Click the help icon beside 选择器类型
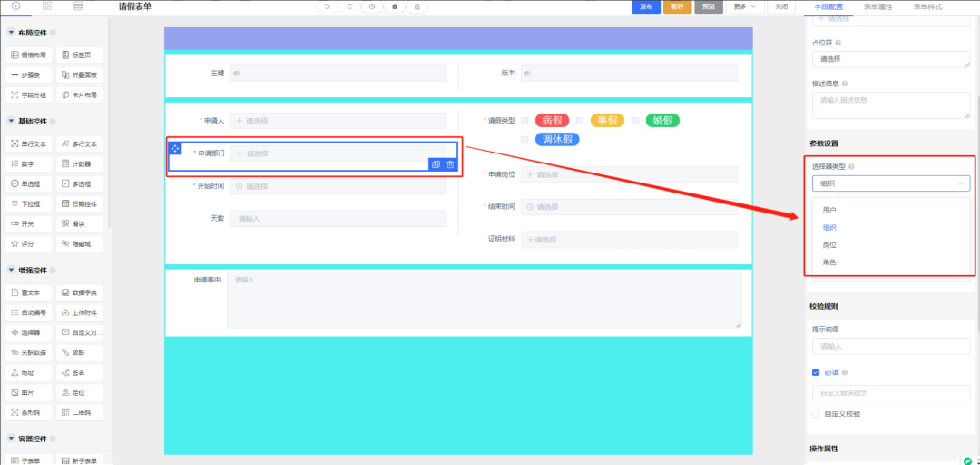Screen dimensions: 980x465 click(x=851, y=167)
